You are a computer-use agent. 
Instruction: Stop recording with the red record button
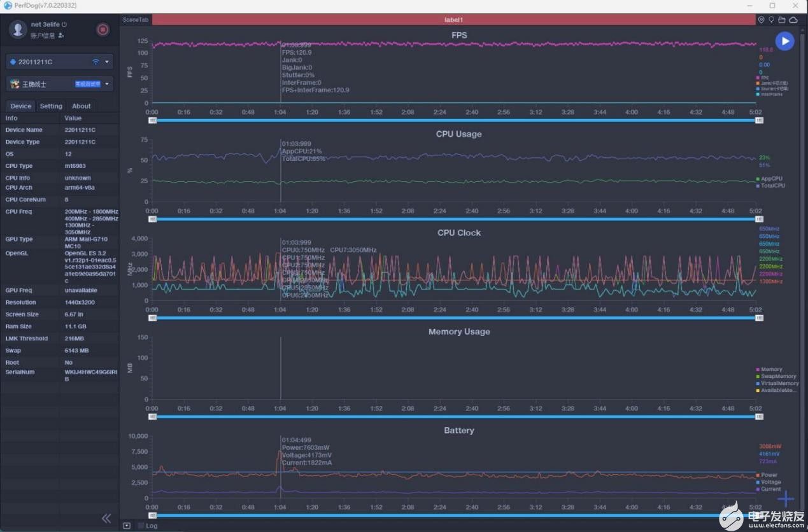(x=103, y=29)
